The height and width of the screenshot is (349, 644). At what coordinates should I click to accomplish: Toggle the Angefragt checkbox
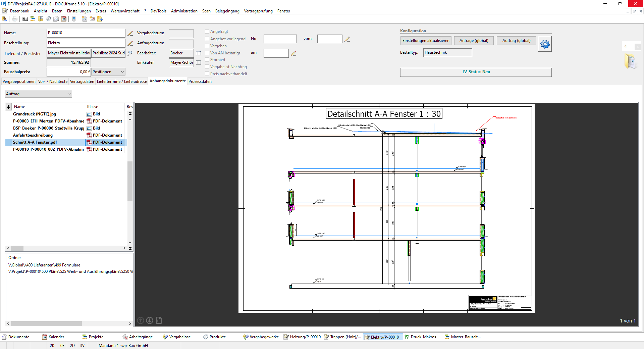(207, 32)
